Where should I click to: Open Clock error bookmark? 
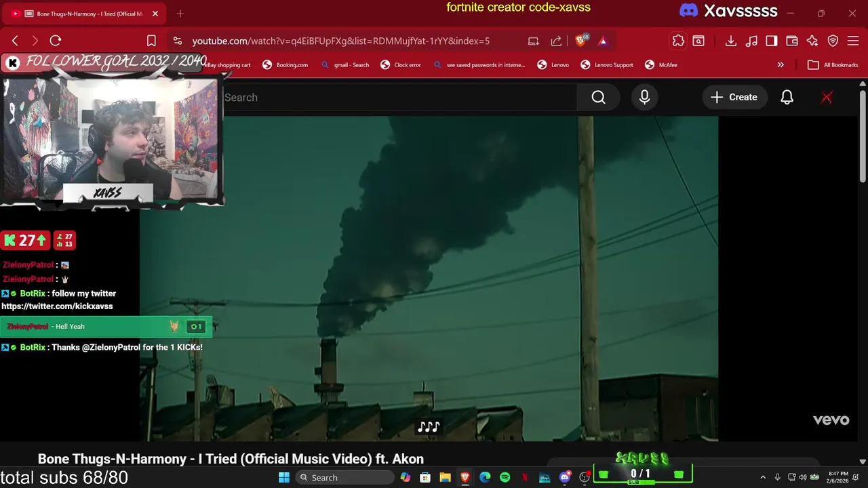click(x=401, y=65)
